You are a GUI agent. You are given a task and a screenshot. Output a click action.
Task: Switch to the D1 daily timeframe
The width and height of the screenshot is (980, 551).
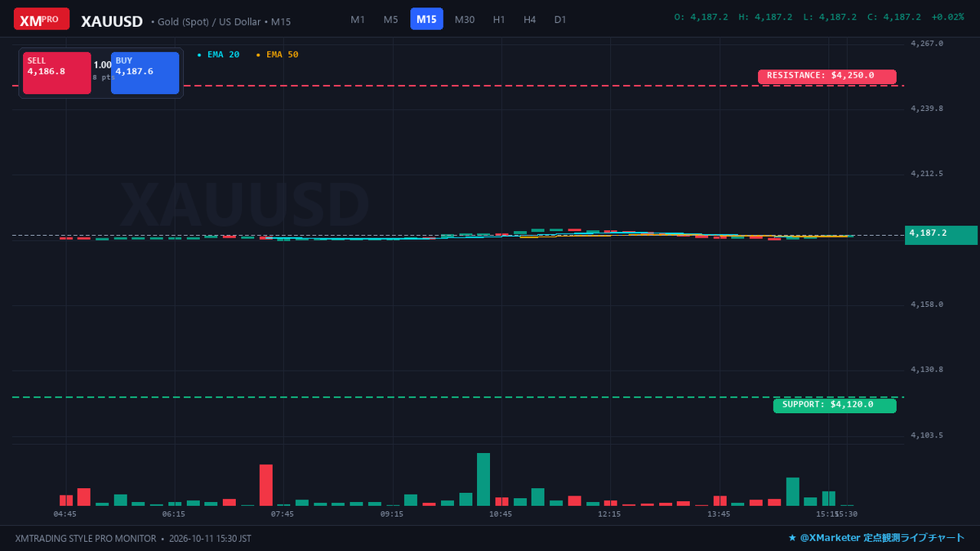pos(560,19)
